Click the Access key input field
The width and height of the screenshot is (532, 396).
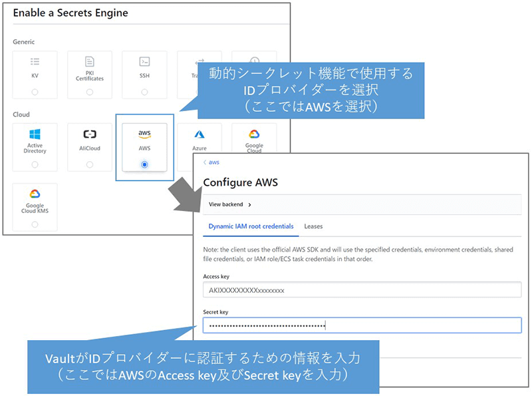pyautogui.click(x=362, y=290)
